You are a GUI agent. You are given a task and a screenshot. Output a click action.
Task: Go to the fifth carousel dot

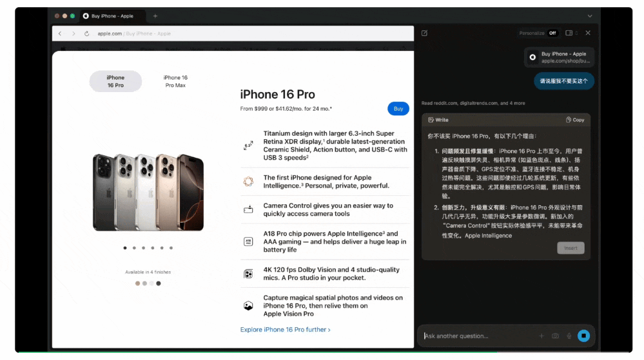[162, 248]
